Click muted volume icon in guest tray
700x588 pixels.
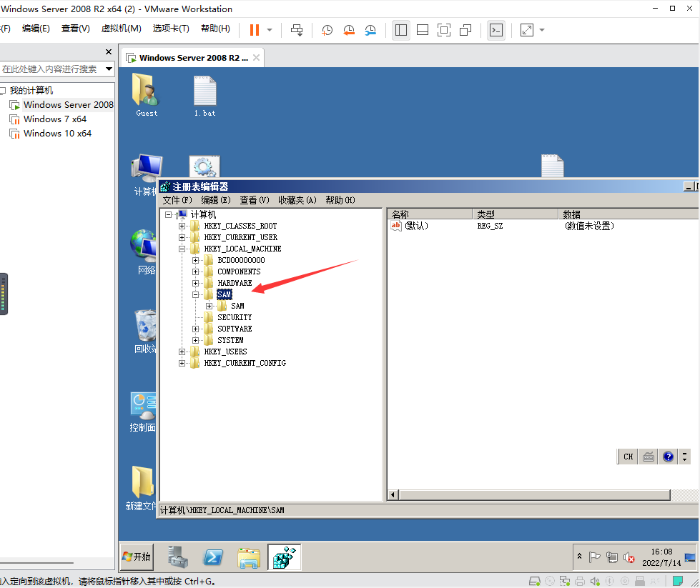coord(629,557)
